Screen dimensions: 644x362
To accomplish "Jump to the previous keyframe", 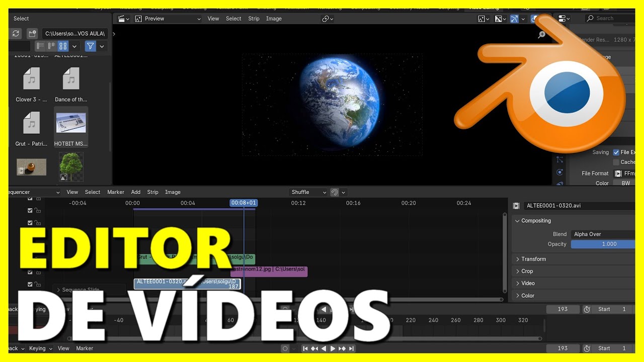I will (x=314, y=348).
